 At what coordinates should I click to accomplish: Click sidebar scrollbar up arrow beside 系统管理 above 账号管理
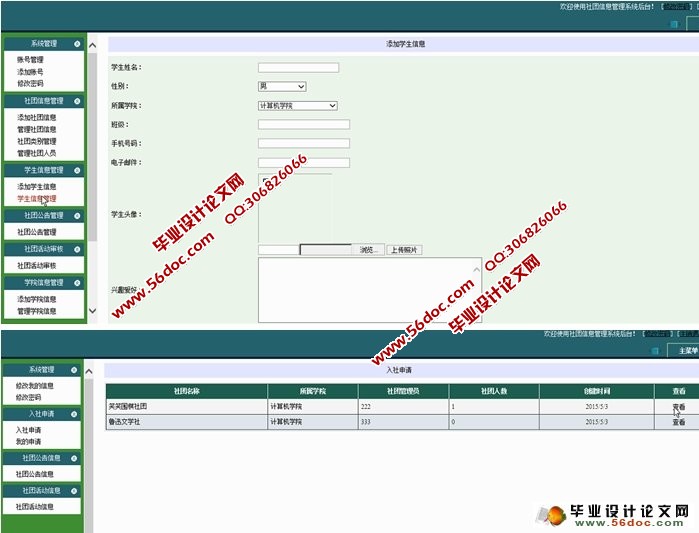93,45
